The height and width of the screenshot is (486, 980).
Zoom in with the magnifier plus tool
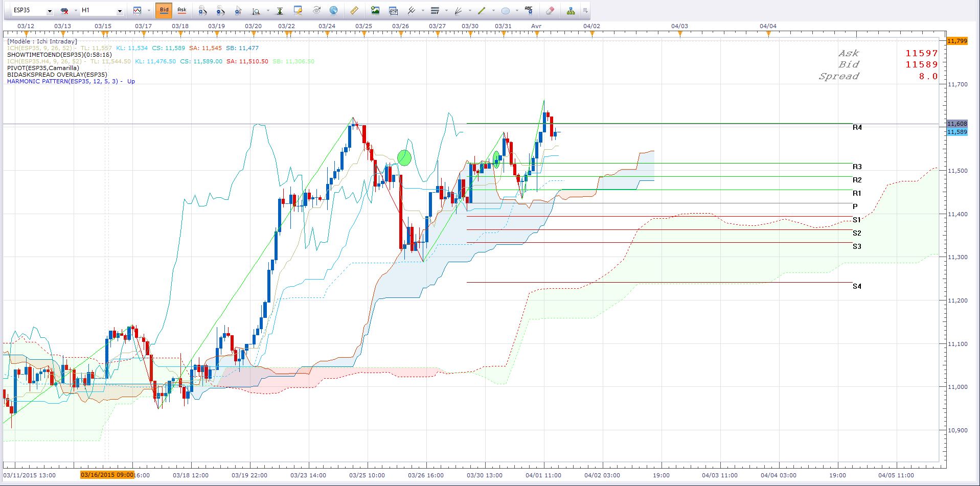(x=202, y=10)
